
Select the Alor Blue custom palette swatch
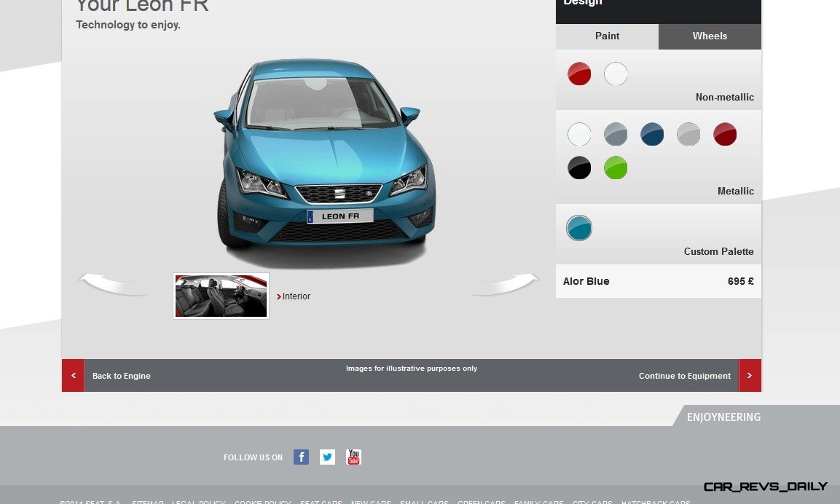pos(579,228)
